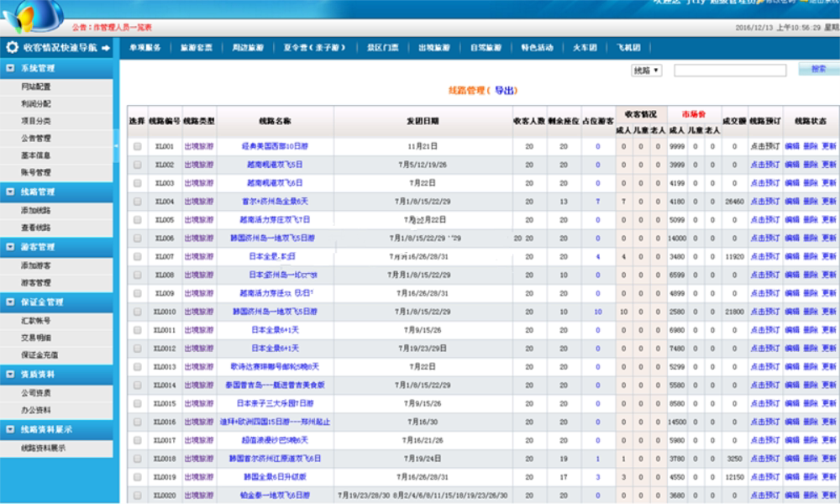
Task: Open the 日本亲子三大乐园7日游 route link
Action: pos(275,403)
